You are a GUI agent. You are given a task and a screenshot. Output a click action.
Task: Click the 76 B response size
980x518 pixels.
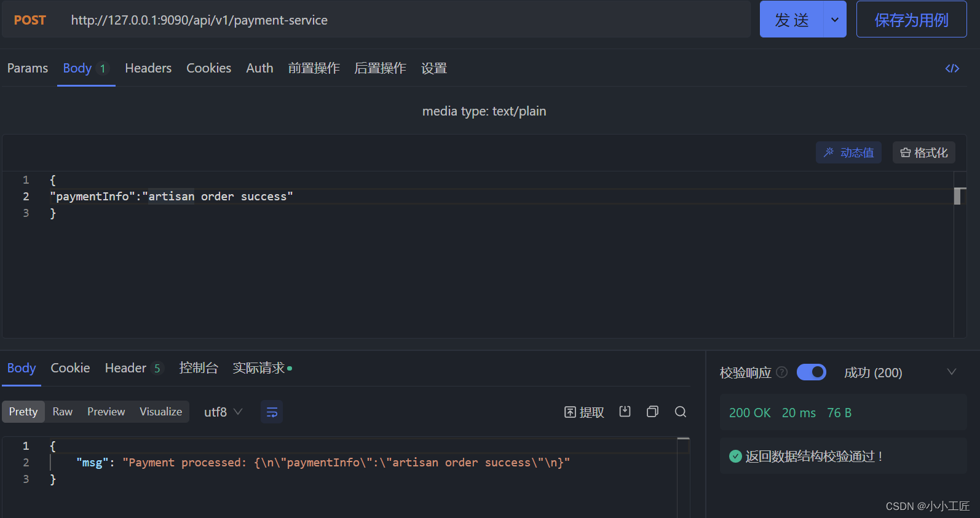tap(839, 413)
